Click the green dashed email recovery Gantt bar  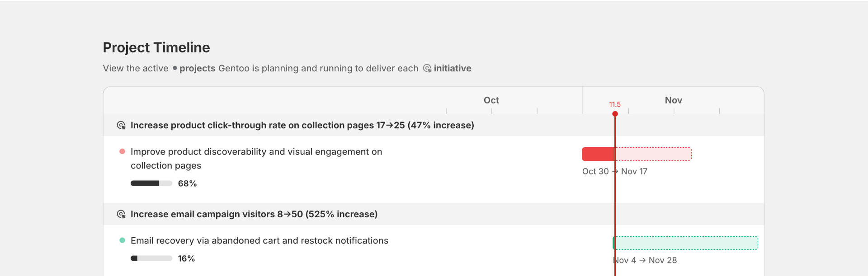pyautogui.click(x=686, y=243)
